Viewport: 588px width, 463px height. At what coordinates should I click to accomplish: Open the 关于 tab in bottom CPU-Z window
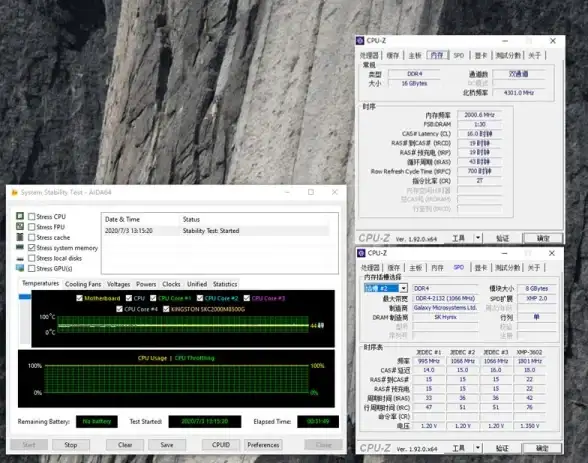[x=534, y=268]
